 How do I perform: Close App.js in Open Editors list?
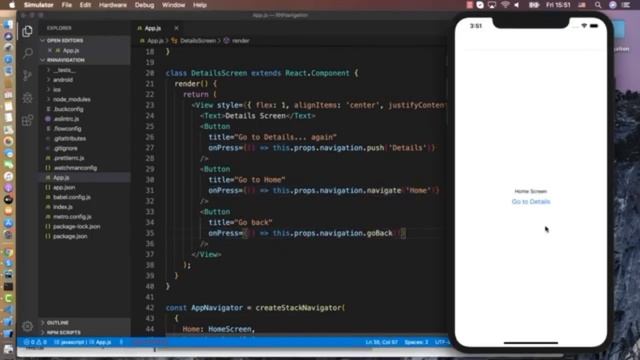pos(50,50)
